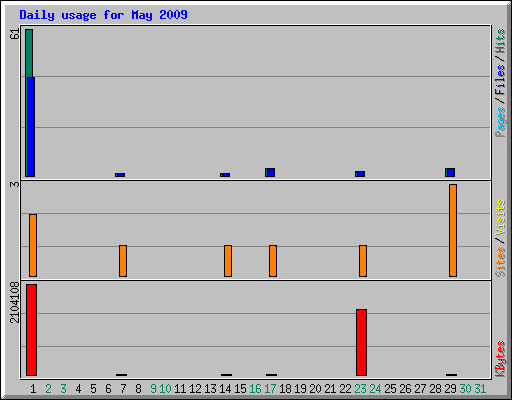Image resolution: width=512 pixels, height=400 pixels.
Task: Click day '18' on the x-axis
Action: pyautogui.click(x=285, y=389)
